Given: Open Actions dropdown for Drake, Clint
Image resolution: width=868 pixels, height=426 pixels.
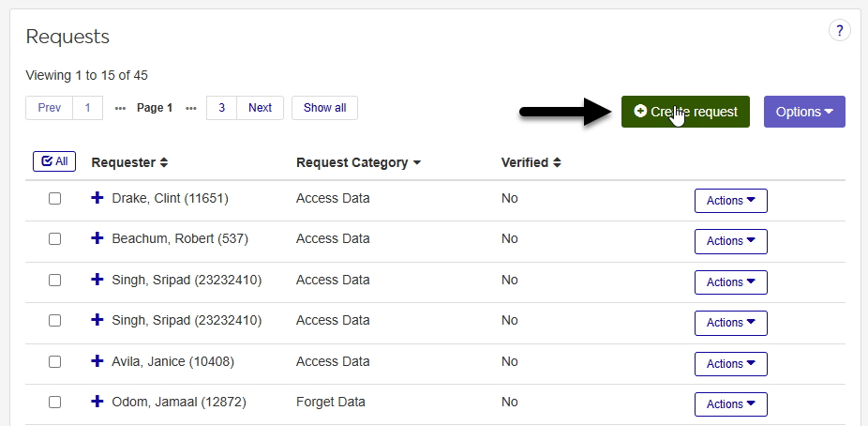Looking at the screenshot, I should click(730, 201).
